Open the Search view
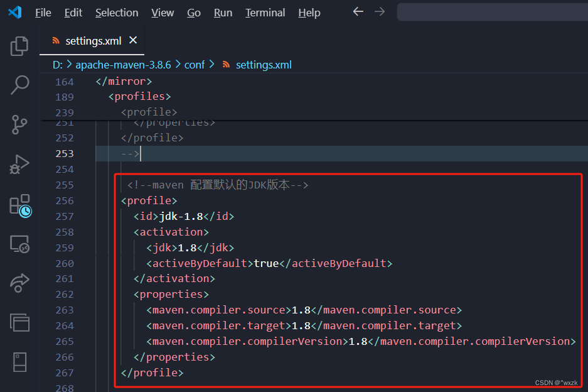Image resolution: width=588 pixels, height=392 pixels. coord(19,85)
